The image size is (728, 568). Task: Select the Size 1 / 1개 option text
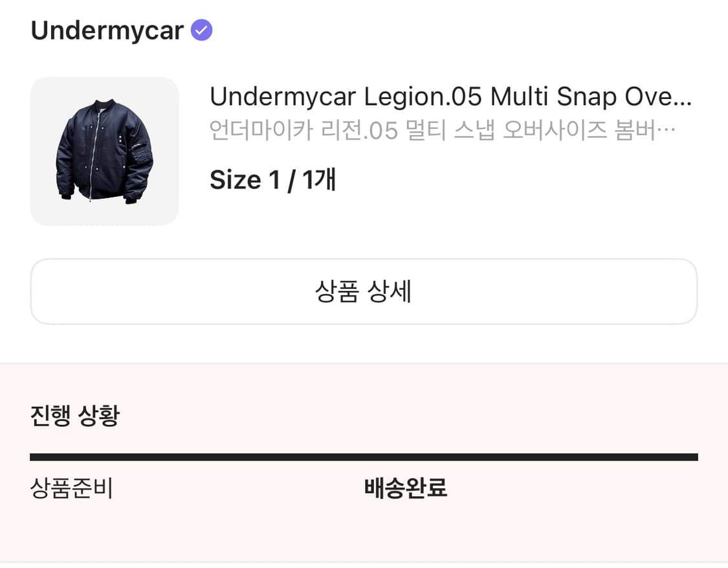point(273,179)
